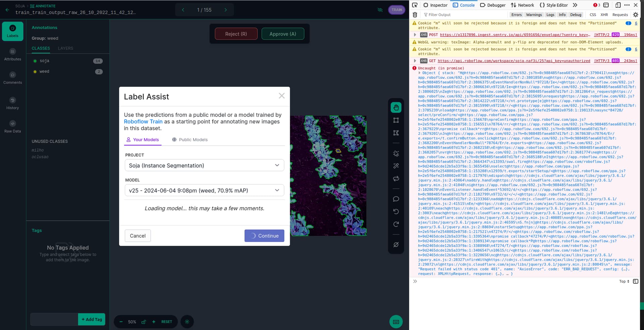Clear console output with trash icon
The image size is (644, 330).
[x=415, y=15]
